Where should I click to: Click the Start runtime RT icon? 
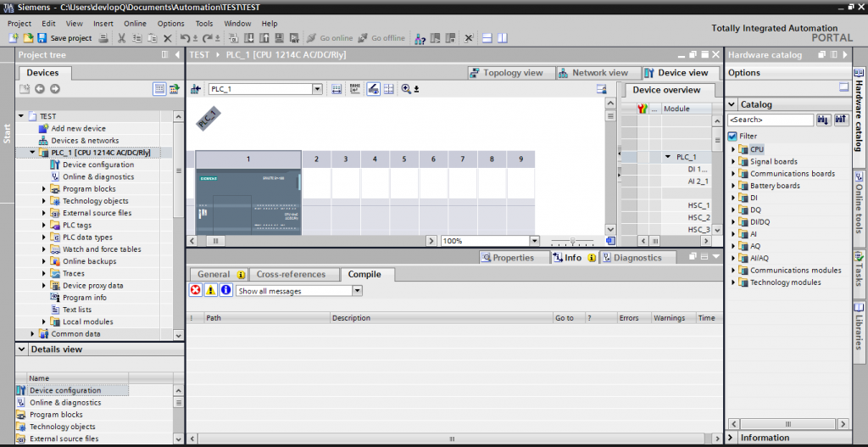295,38
